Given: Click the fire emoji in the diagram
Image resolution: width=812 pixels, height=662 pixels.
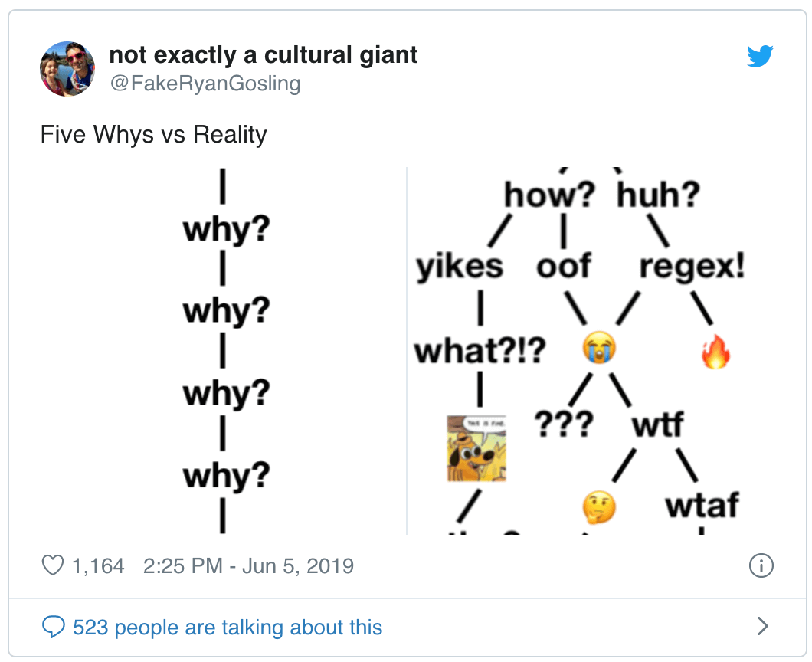Looking at the screenshot, I should [x=715, y=351].
